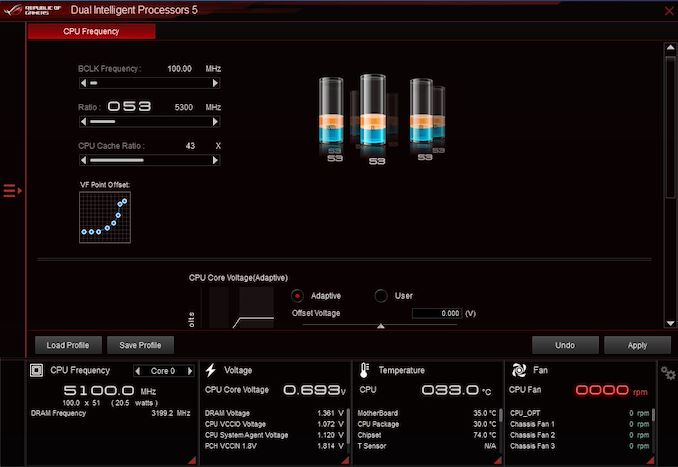Click Undo button
678x467 pixels.
tap(565, 345)
